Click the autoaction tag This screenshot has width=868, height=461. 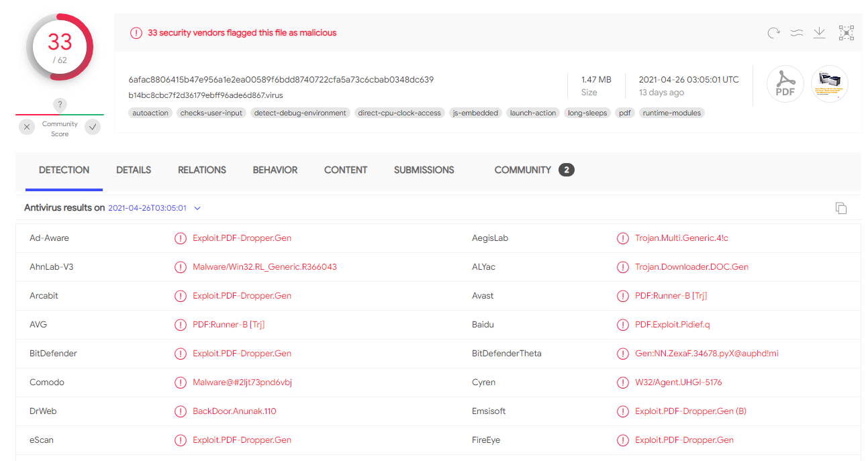150,113
